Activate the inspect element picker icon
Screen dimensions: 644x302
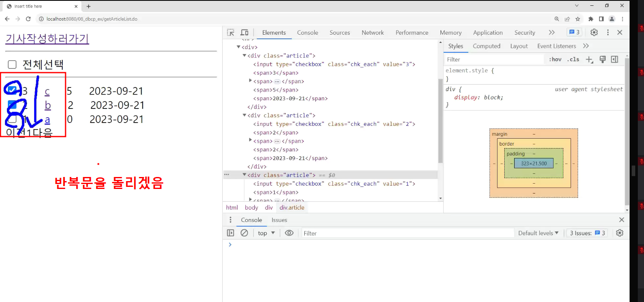point(231,33)
